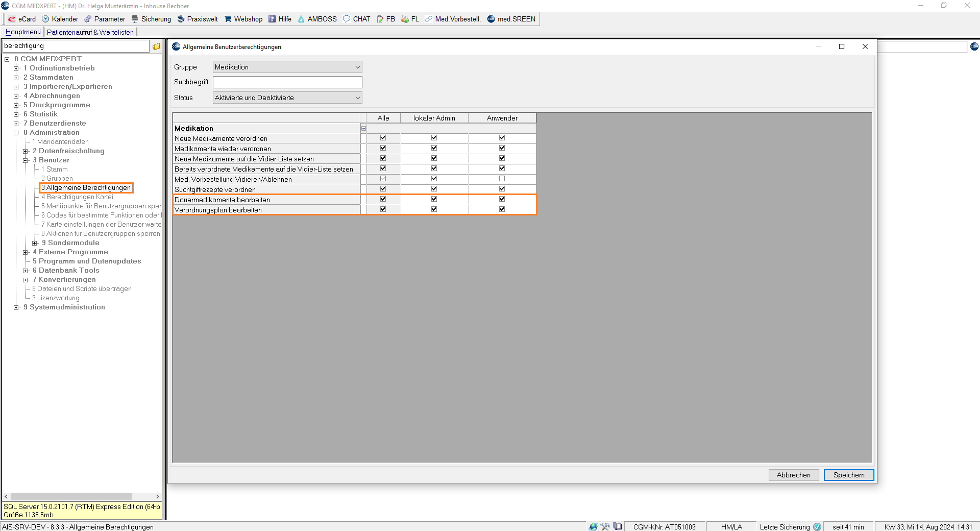
Task: Enable Anwender for Med. Vorbestellung Vidieren/Ablehnen
Action: 502,179
